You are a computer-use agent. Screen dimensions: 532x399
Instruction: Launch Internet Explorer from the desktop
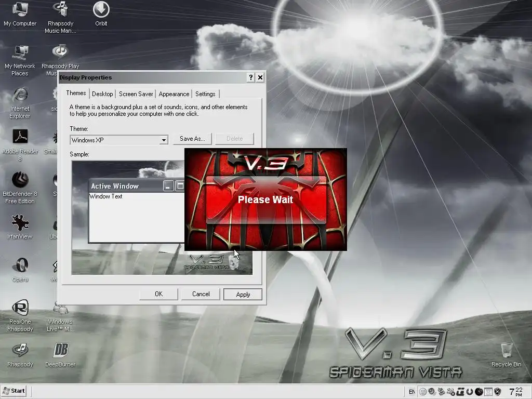click(20, 103)
